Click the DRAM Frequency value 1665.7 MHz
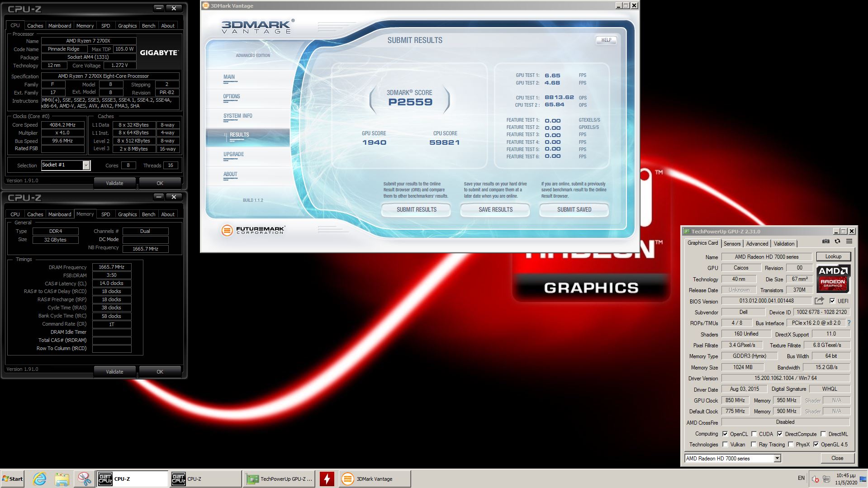The height and width of the screenshot is (488, 868). click(x=112, y=267)
